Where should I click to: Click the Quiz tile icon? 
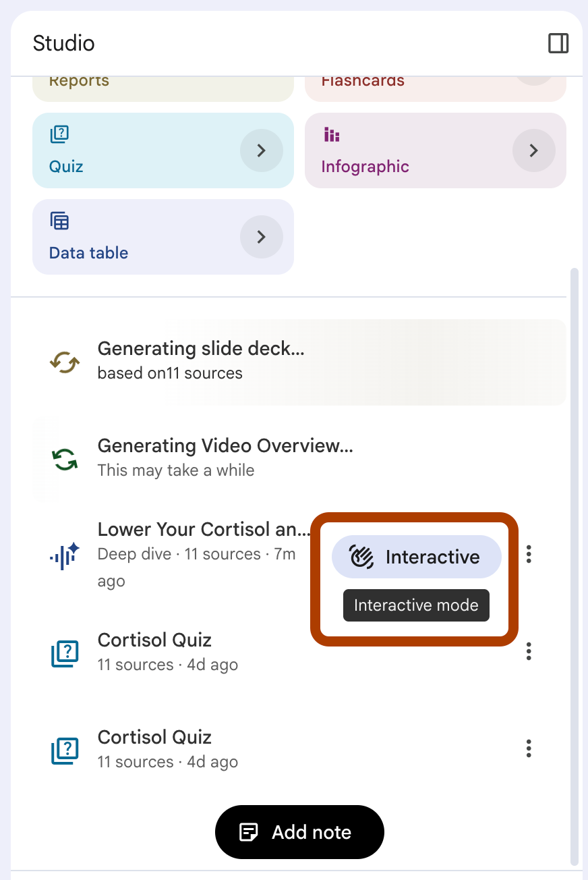click(59, 134)
